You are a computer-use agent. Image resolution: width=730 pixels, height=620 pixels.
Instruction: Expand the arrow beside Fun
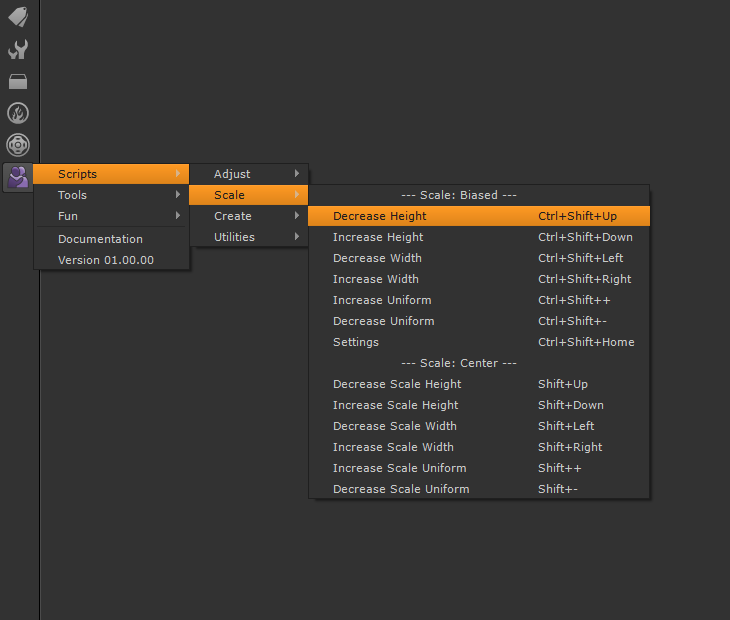pyautogui.click(x=178, y=216)
